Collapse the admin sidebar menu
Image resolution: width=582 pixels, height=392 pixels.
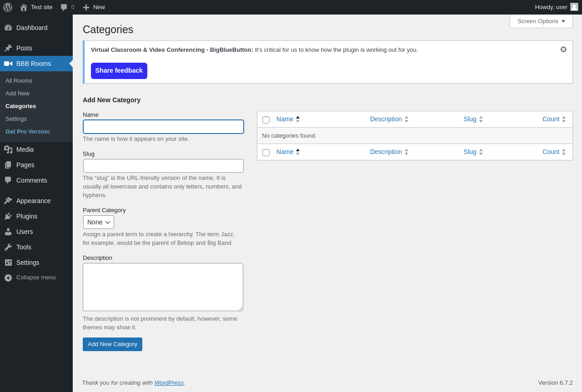[30, 278]
